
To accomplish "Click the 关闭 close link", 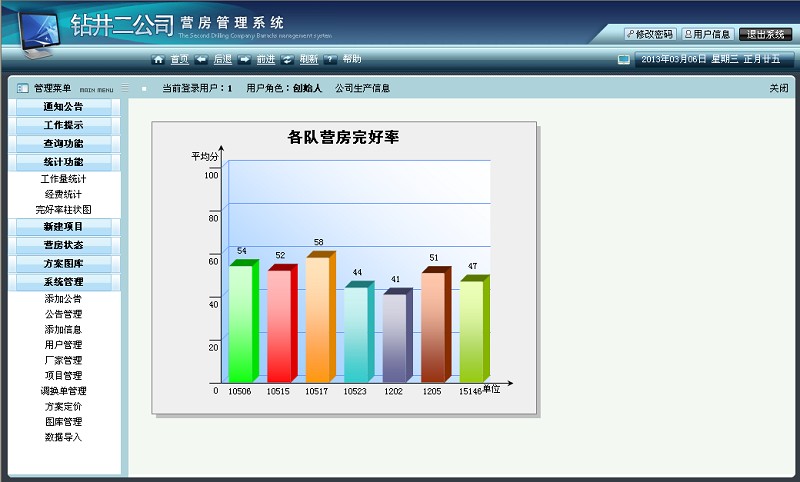I will (x=778, y=88).
